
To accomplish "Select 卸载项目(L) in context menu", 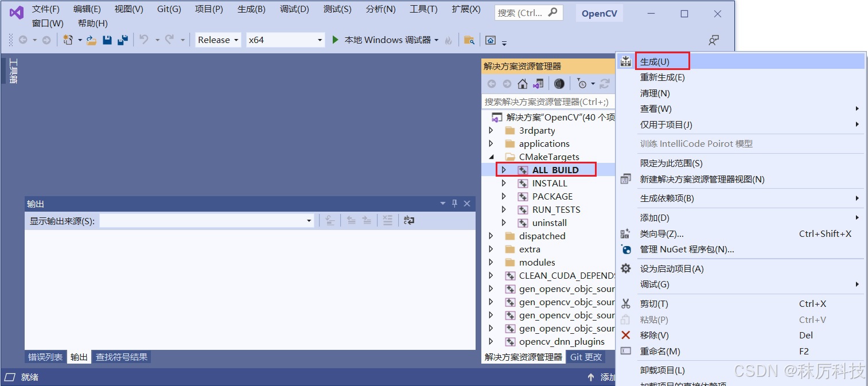I will click(x=663, y=370).
